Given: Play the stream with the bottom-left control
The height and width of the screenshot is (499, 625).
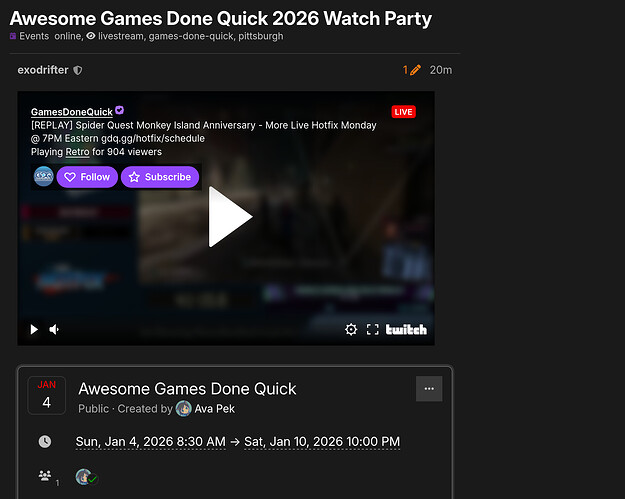Looking at the screenshot, I should [34, 329].
